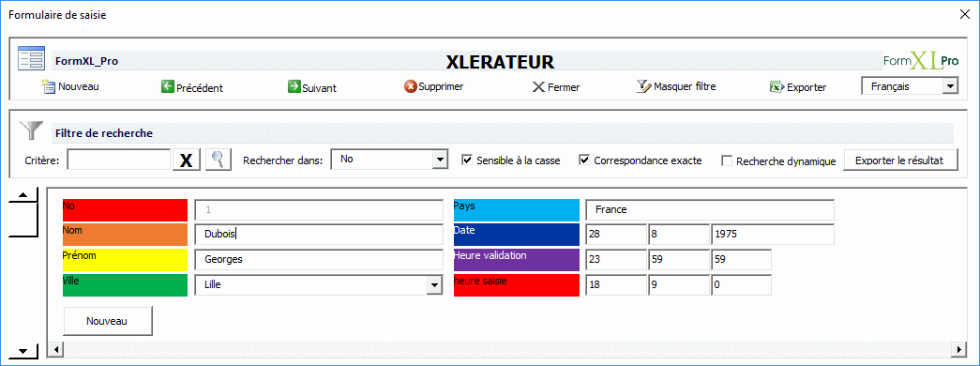Click the Date day field 28
980x366 pixels.
coord(616,234)
